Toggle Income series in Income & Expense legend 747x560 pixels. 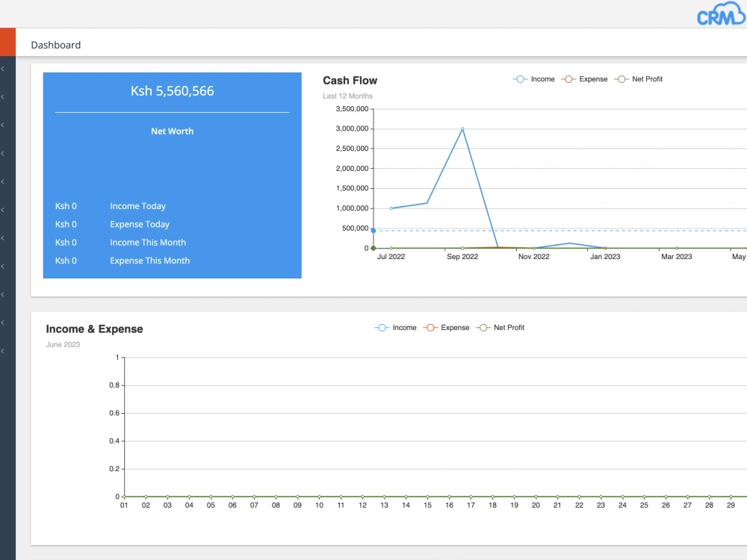[395, 328]
